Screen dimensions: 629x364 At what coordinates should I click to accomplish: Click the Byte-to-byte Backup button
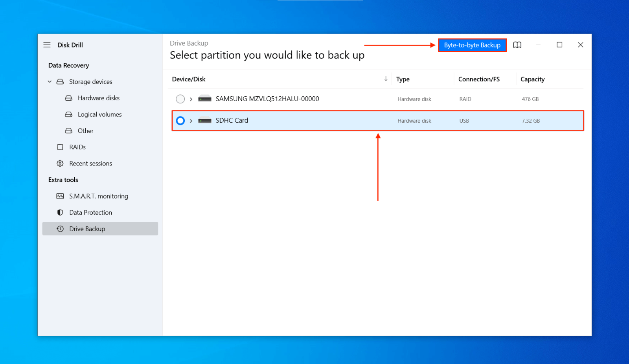pos(472,45)
